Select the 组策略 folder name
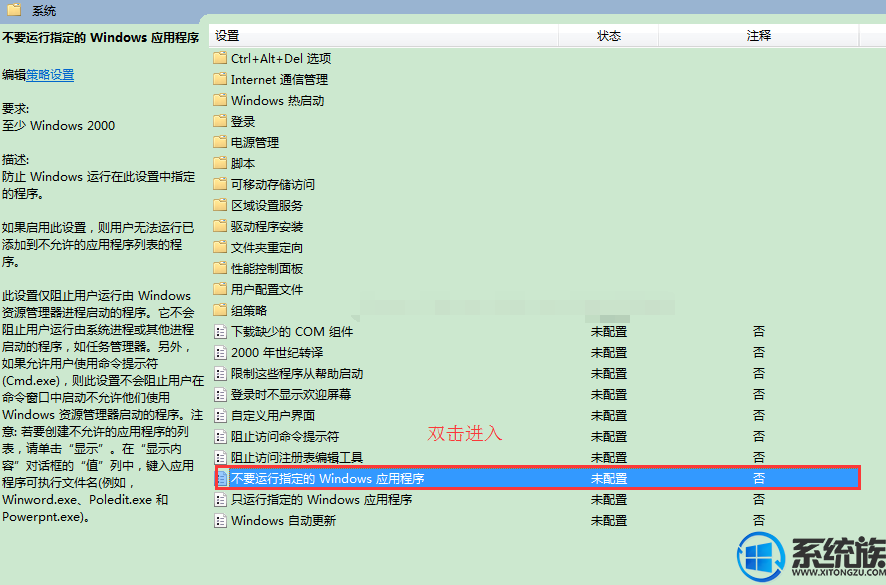Image resolution: width=886 pixels, height=585 pixels. click(x=249, y=310)
